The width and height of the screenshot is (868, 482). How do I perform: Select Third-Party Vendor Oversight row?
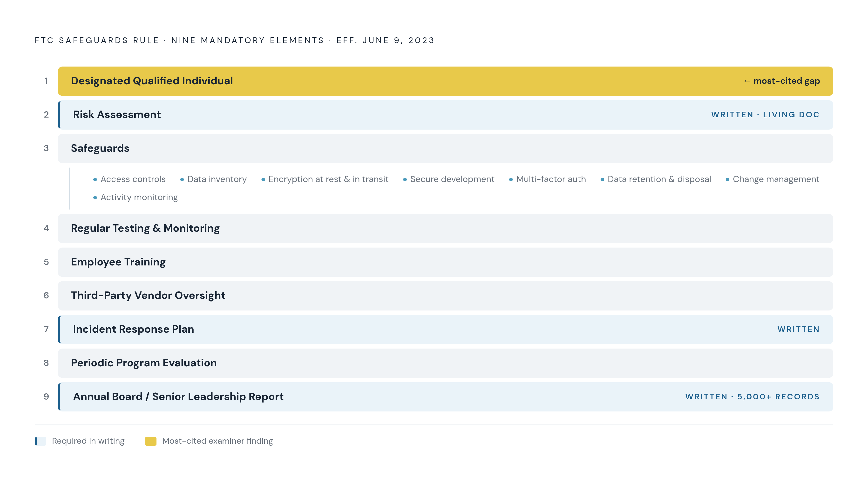pos(445,296)
